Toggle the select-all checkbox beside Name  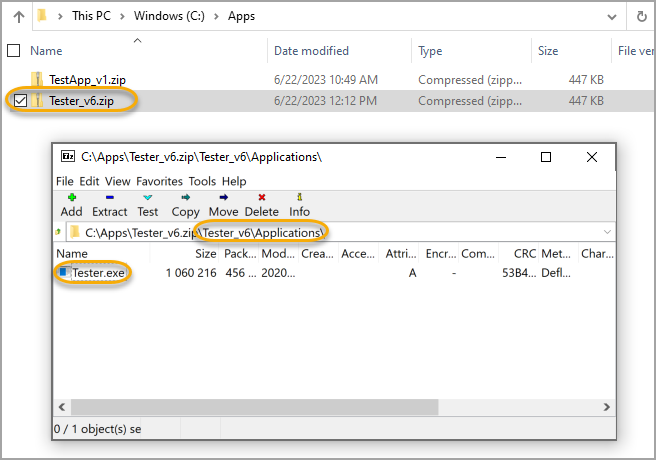click(x=13, y=50)
